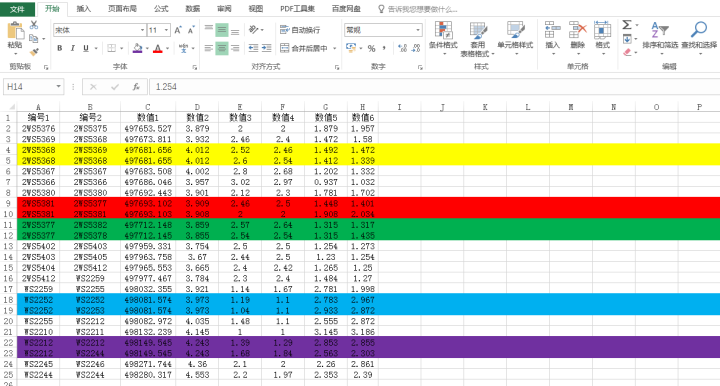This screenshot has height=386, width=720.
Task: Decrease decimal places
Action: click(416, 48)
